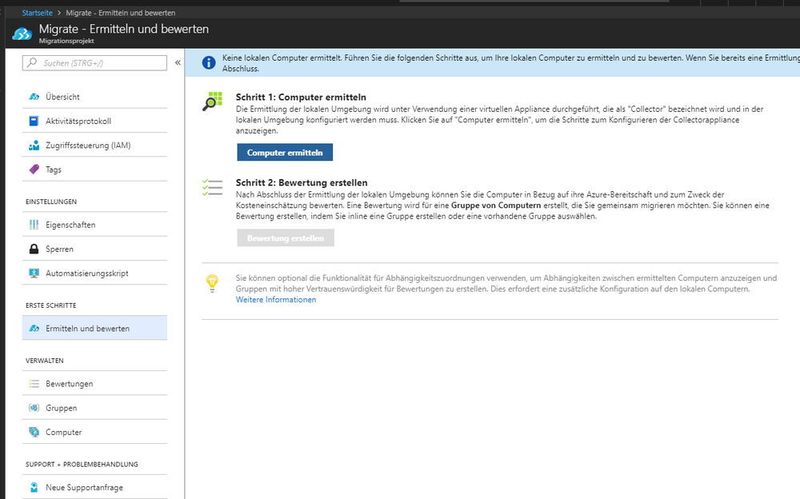Viewport: 800px width, 499px height.
Task: Go to Eigenschaften settings
Action: (95, 224)
